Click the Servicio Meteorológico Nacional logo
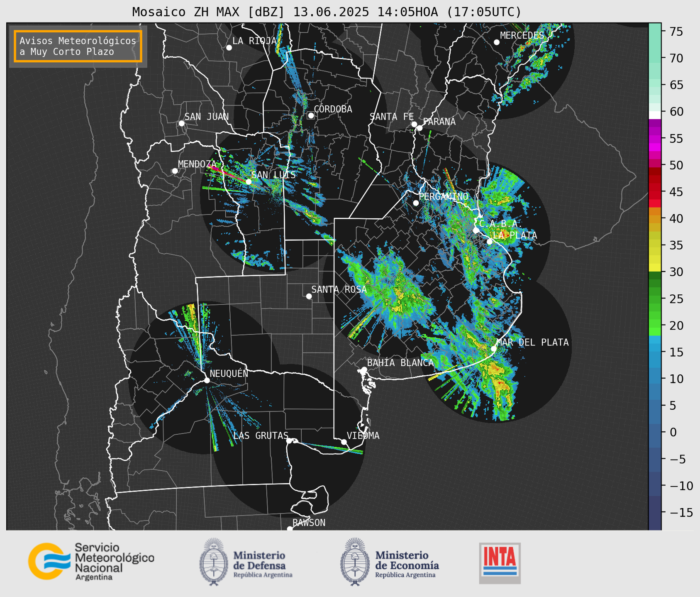The height and width of the screenshot is (597, 700). tap(91, 561)
